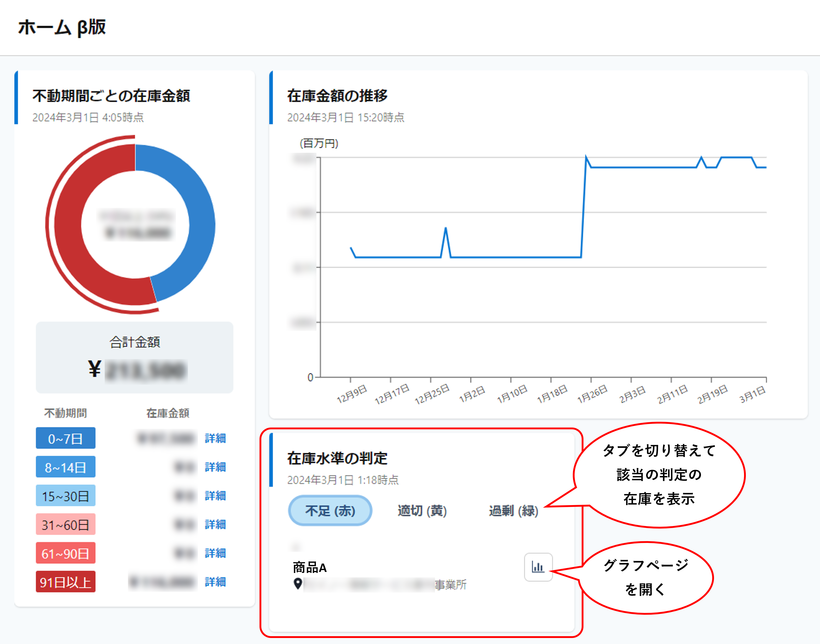Click the 91日以上 period color badge
The image size is (820, 644).
(66, 582)
